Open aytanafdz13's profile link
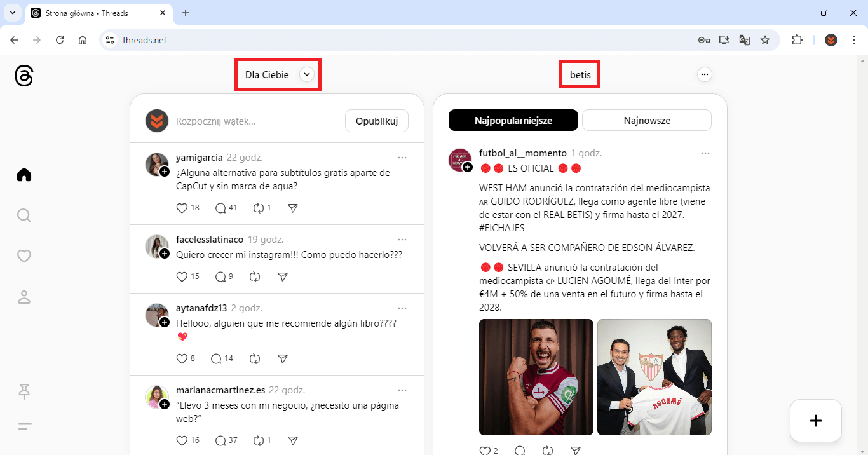The width and height of the screenshot is (868, 455). (201, 308)
